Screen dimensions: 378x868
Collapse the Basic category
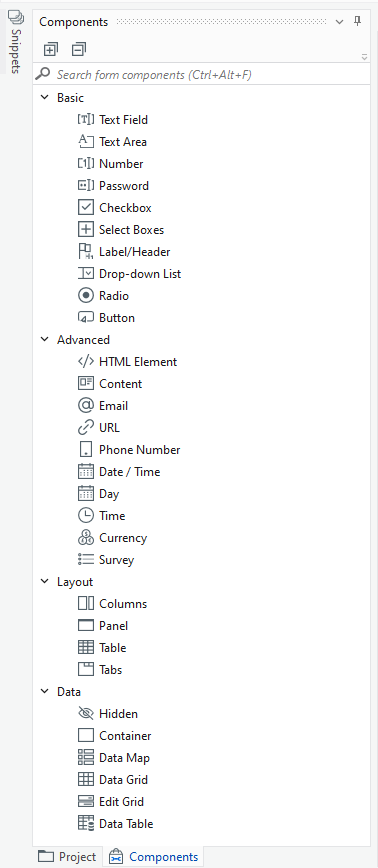pyautogui.click(x=45, y=97)
